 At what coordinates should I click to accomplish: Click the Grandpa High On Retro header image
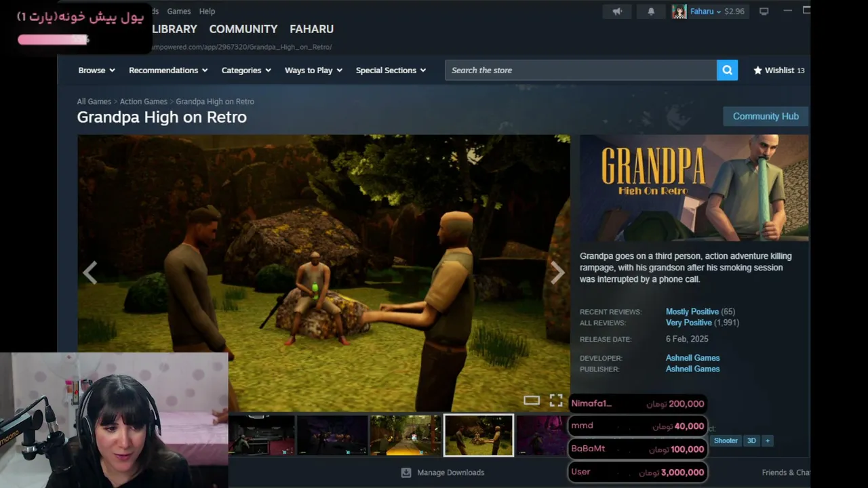(694, 188)
